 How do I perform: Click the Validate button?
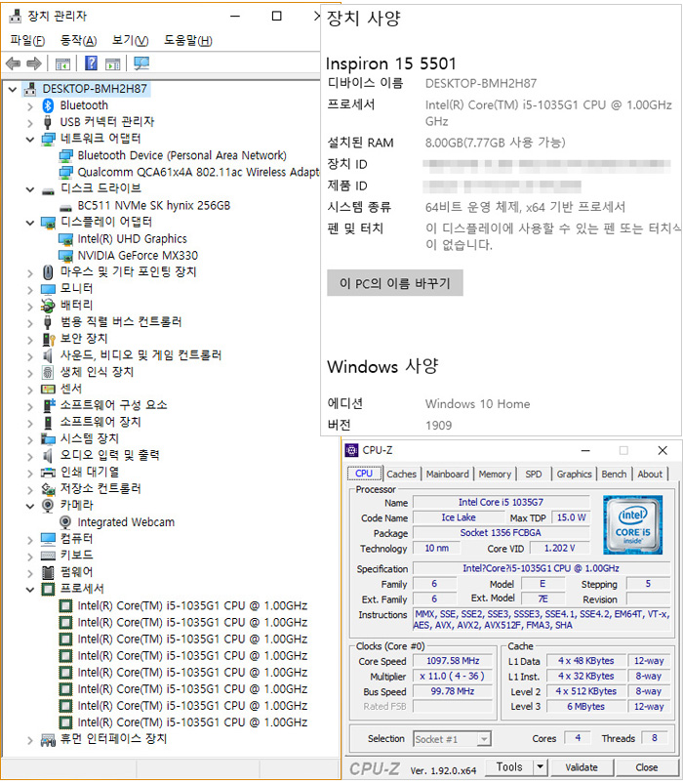[x=582, y=767]
